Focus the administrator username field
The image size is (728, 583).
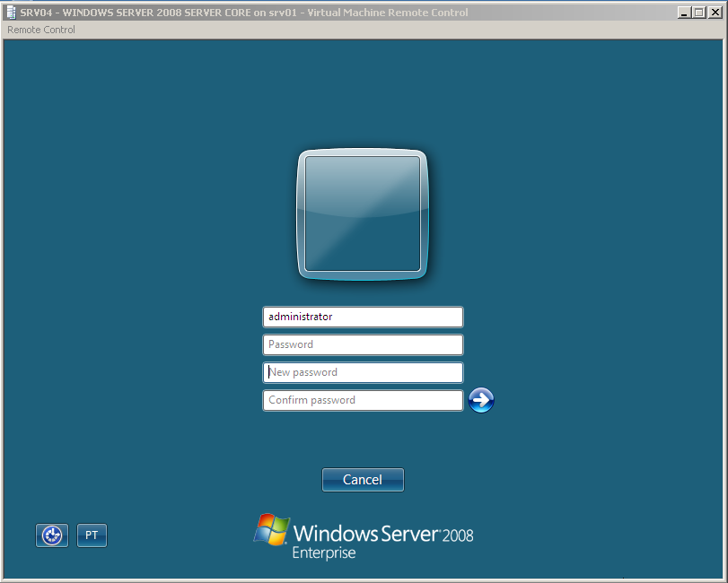pyautogui.click(x=363, y=317)
